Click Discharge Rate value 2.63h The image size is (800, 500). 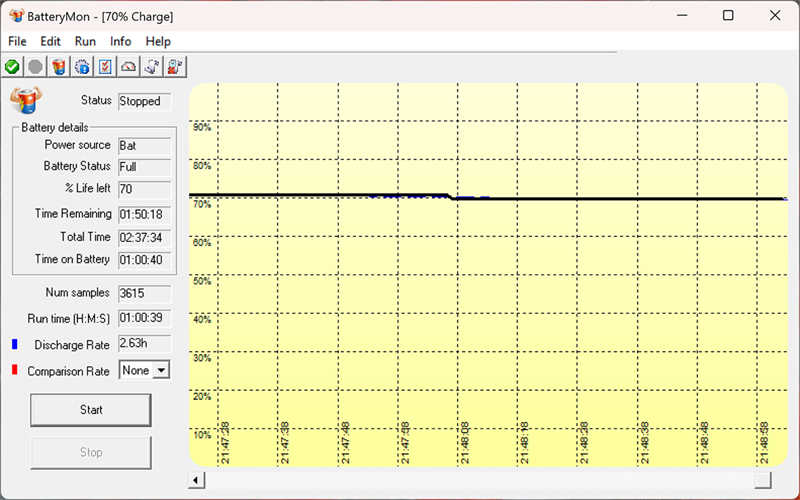(145, 343)
